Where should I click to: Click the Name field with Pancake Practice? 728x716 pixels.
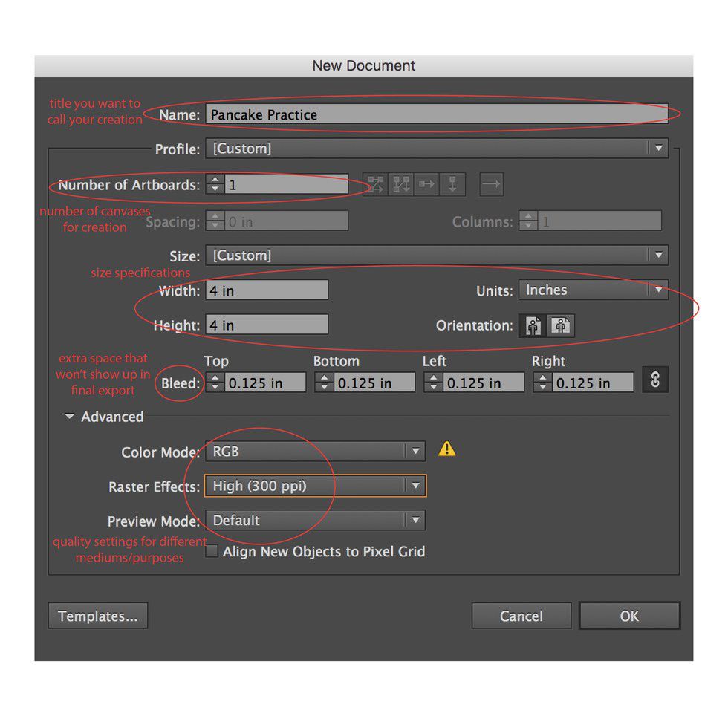click(x=435, y=114)
